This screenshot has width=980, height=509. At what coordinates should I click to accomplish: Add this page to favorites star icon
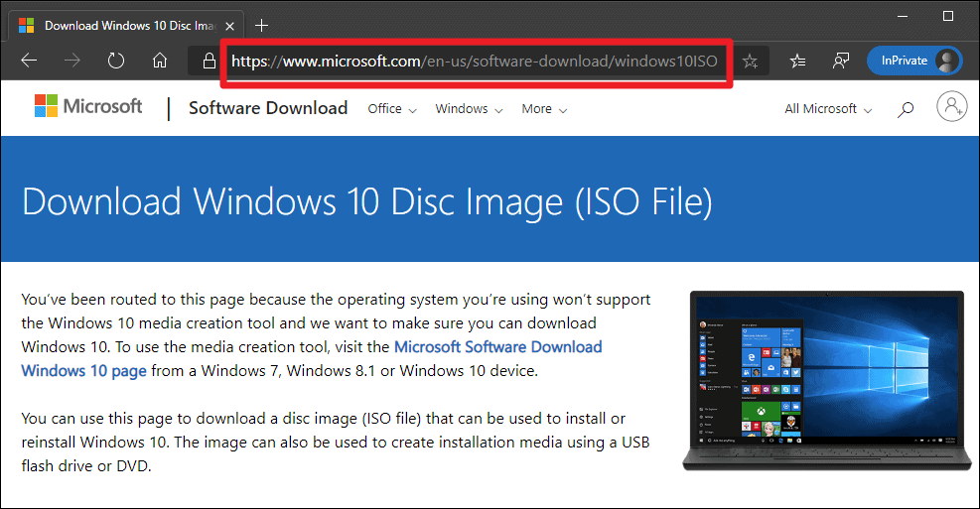pos(750,61)
